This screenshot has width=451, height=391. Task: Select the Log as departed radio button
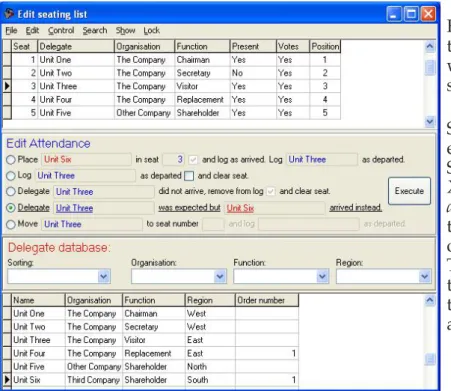11,176
